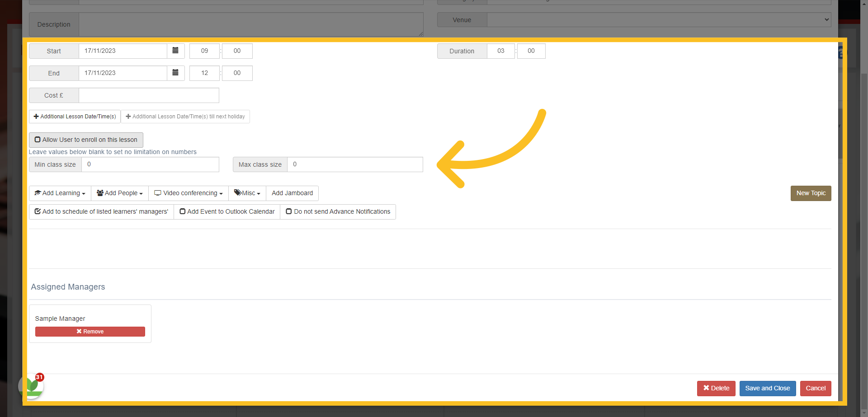This screenshot has height=417, width=868.
Task: Open the Venue dropdown
Action: (x=659, y=19)
